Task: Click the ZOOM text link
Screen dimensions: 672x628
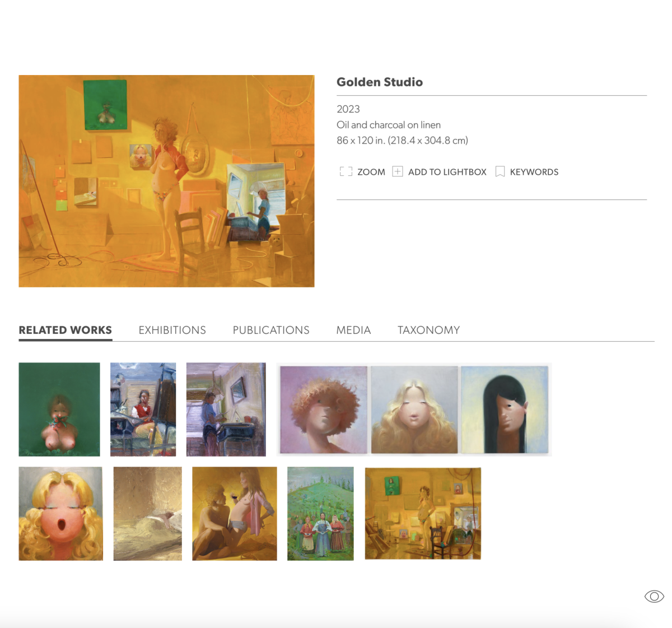Action: 371,172
